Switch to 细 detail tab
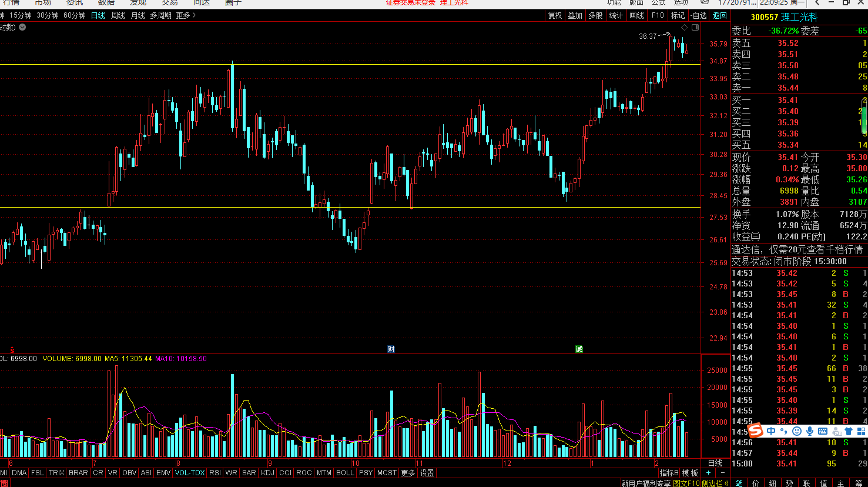The image size is (868, 487). coord(773,483)
